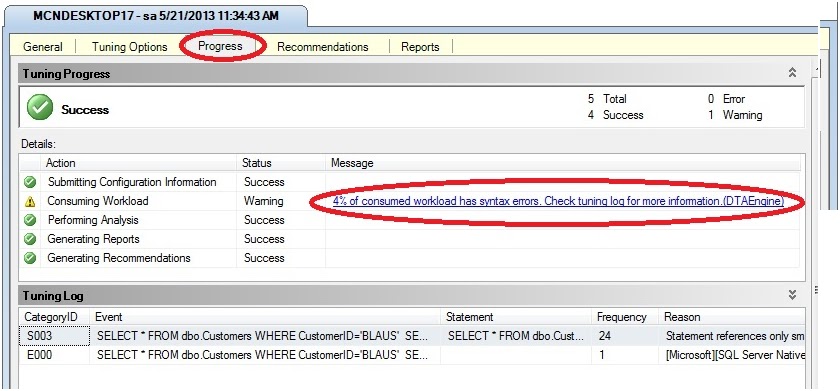
Task: Sort log by Frequency column header
Action: click(x=625, y=317)
